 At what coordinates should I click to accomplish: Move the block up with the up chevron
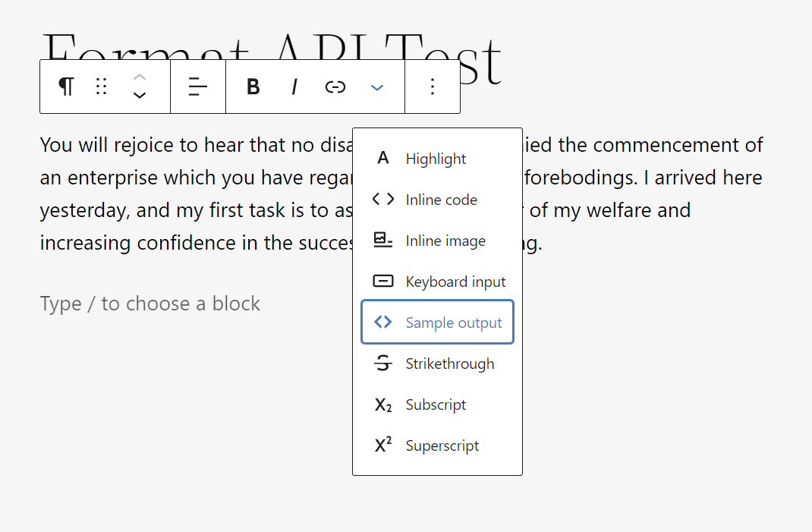tap(139, 77)
